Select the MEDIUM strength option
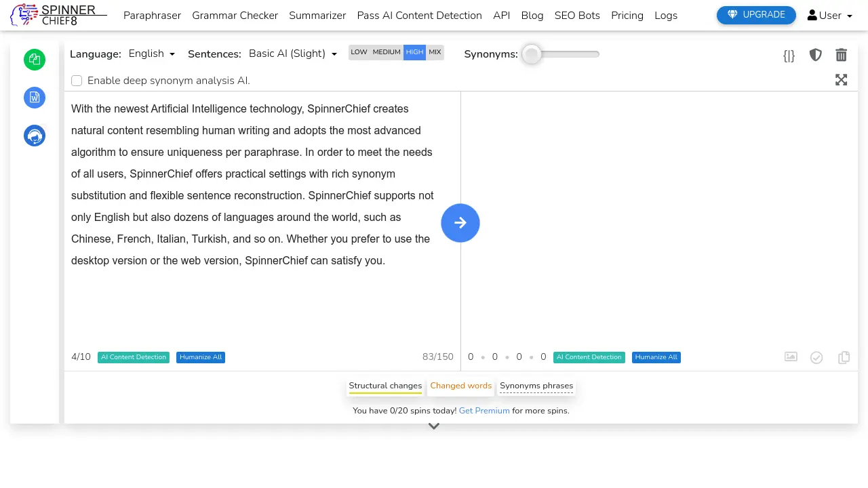This screenshot has height=488, width=868. (387, 52)
